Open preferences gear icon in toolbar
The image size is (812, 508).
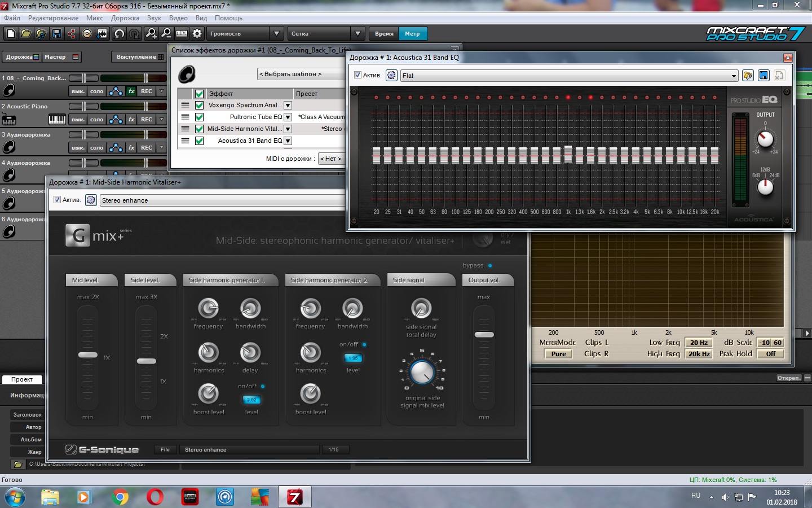197,34
